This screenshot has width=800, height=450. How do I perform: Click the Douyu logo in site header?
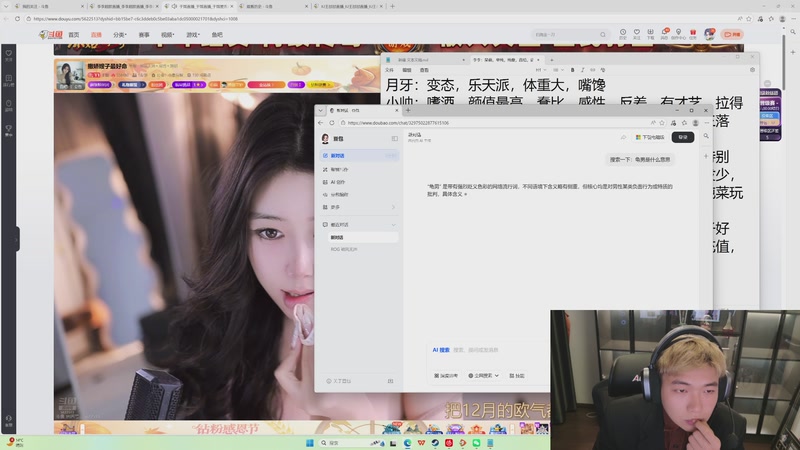coord(51,35)
